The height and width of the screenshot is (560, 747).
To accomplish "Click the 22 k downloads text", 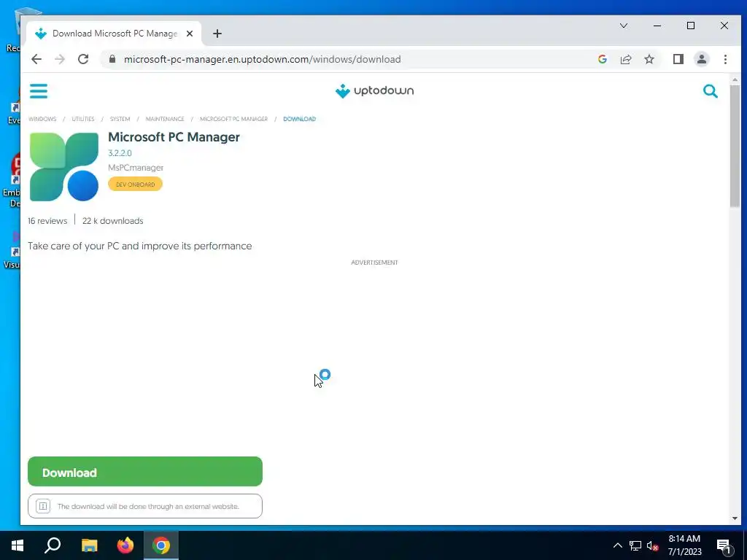I will pyautogui.click(x=113, y=221).
